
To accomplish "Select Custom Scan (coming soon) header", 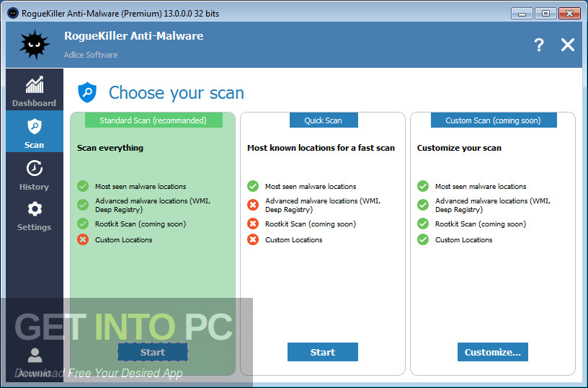I will (x=494, y=120).
